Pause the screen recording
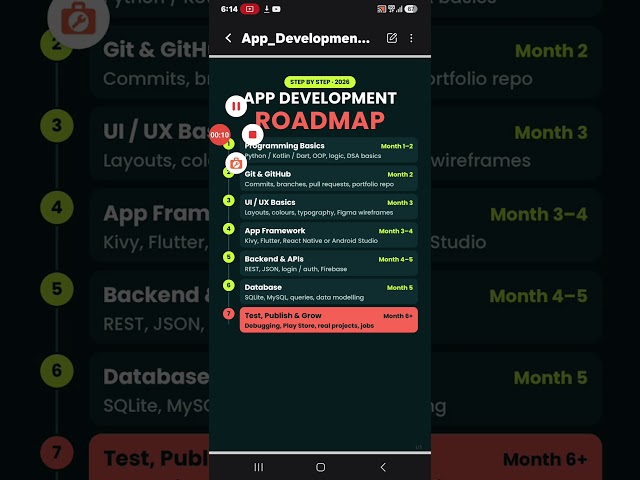The height and width of the screenshot is (480, 640). (236, 106)
